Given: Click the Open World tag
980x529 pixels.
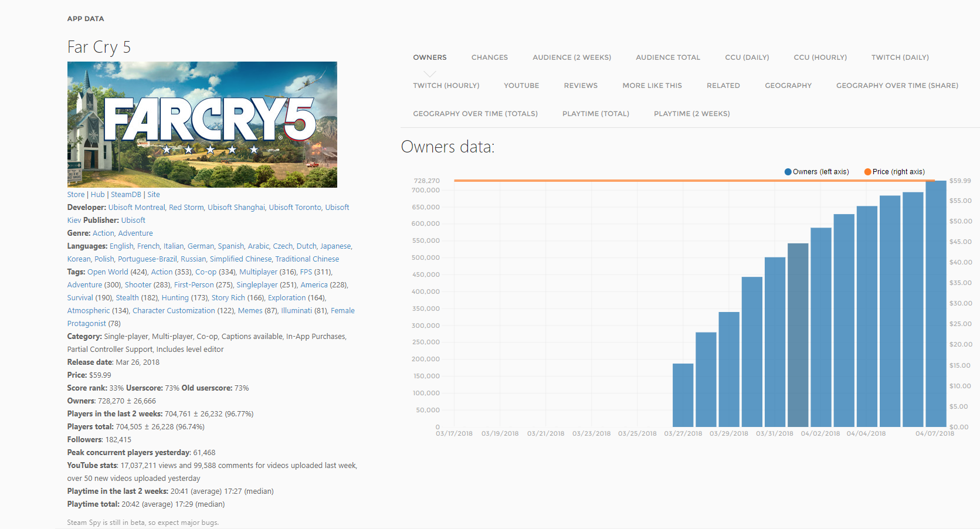Looking at the screenshot, I should tap(108, 272).
